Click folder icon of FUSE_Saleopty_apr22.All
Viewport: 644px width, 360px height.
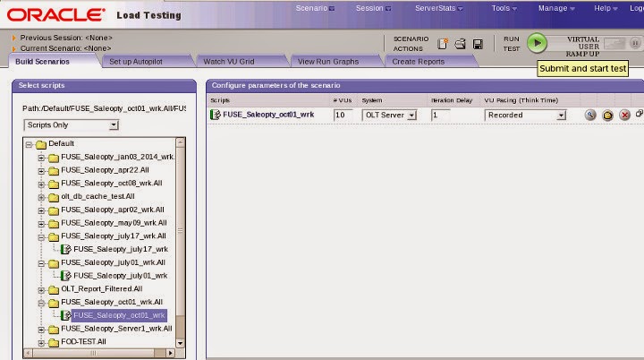pyautogui.click(x=54, y=170)
